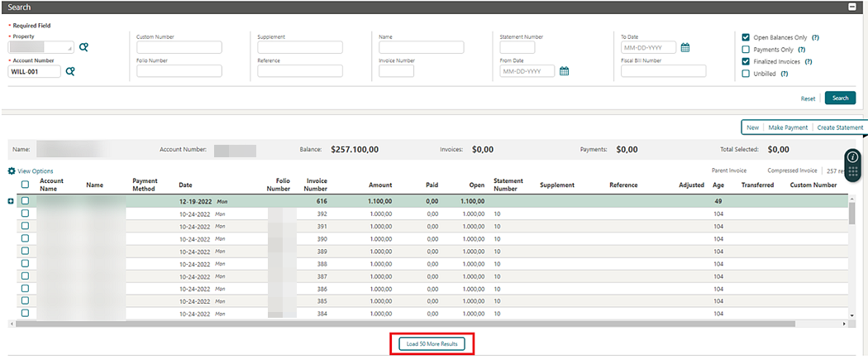Click Create Statement

840,127
